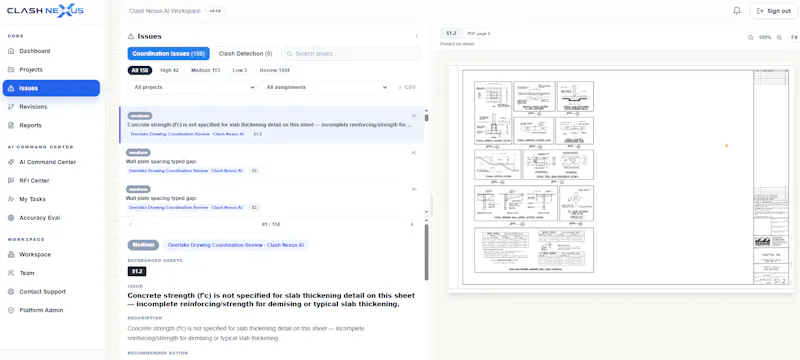Go to next issue arrow
800x360 pixels.
pos(412,224)
